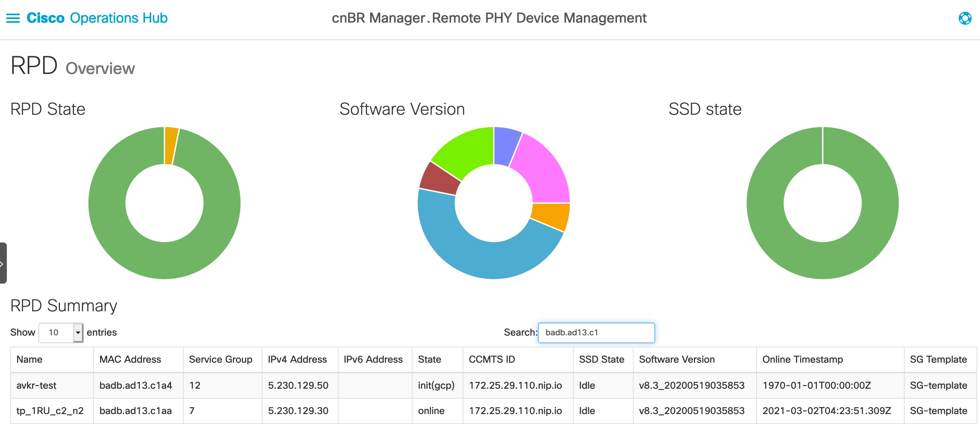980x424 pixels.
Task: Click MAC address badb.ad13.c1aa
Action: [135, 411]
